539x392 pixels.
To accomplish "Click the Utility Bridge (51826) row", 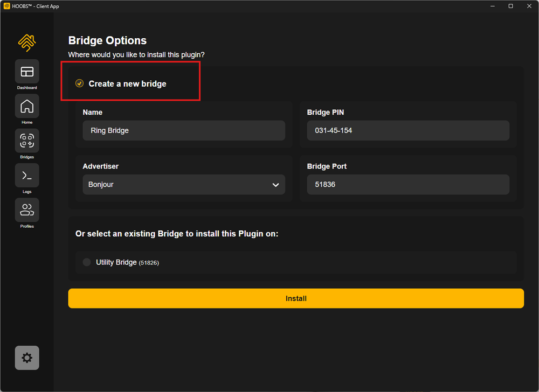I will (296, 262).
